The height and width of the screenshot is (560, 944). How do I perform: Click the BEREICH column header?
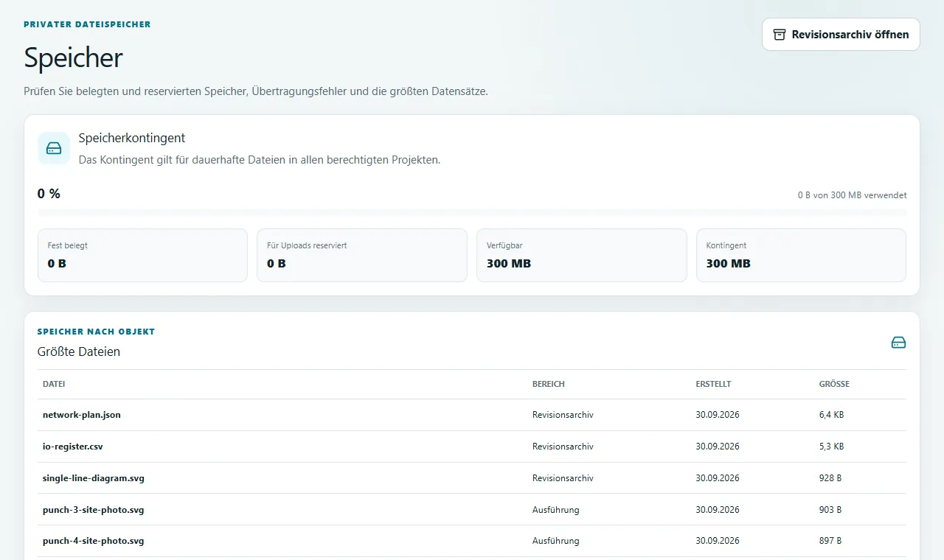[549, 384]
